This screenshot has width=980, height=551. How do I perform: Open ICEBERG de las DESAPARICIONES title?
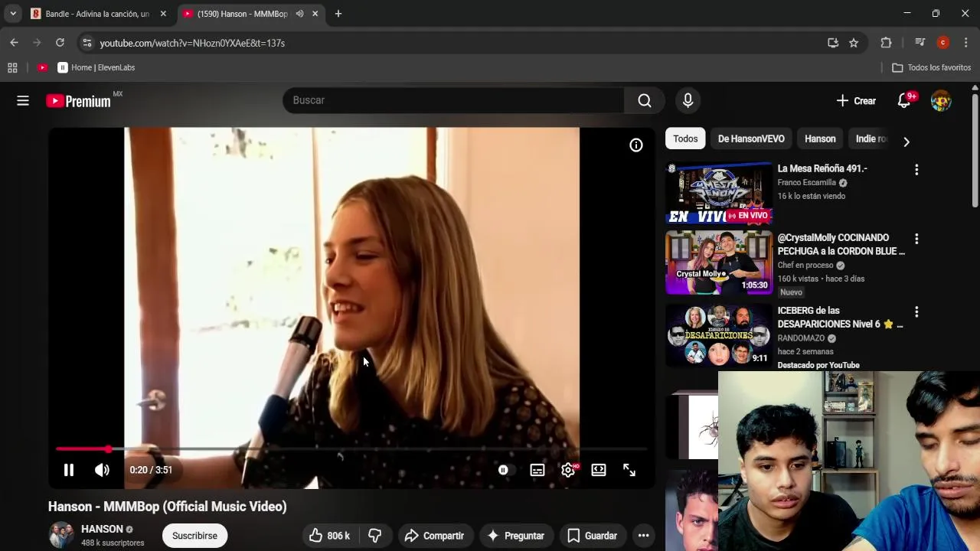click(x=840, y=317)
